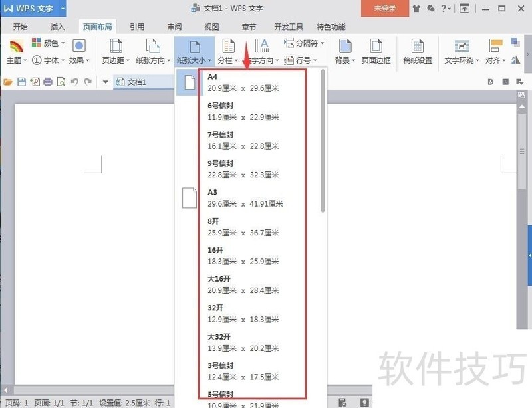This screenshot has width=532, height=408.
Task: Open the skin T-shirt icon in title bar
Action: [416, 9]
